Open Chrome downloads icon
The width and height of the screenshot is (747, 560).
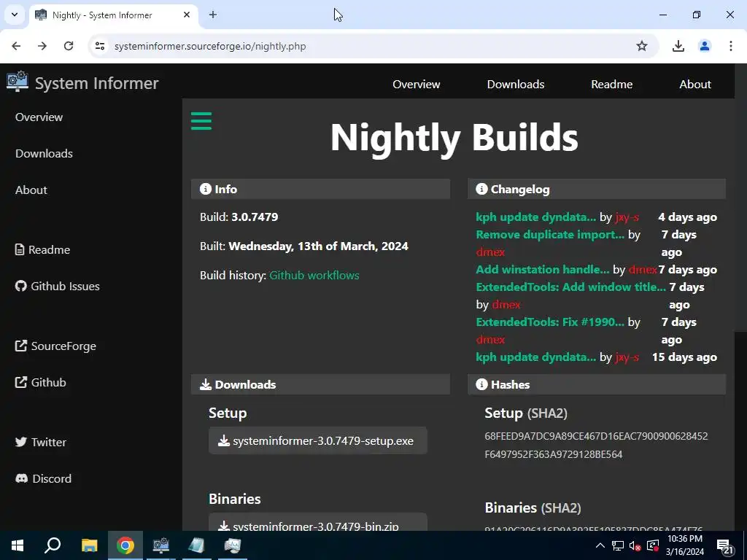[x=678, y=46]
